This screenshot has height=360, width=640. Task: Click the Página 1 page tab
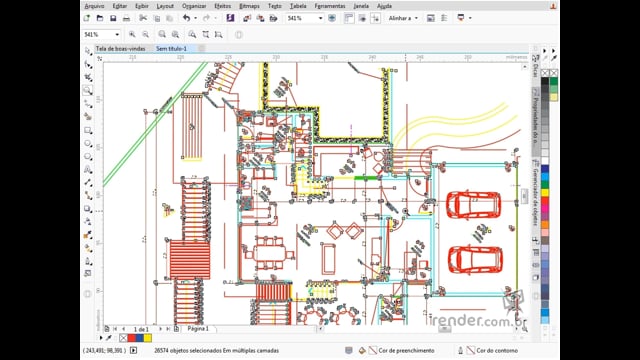point(198,329)
